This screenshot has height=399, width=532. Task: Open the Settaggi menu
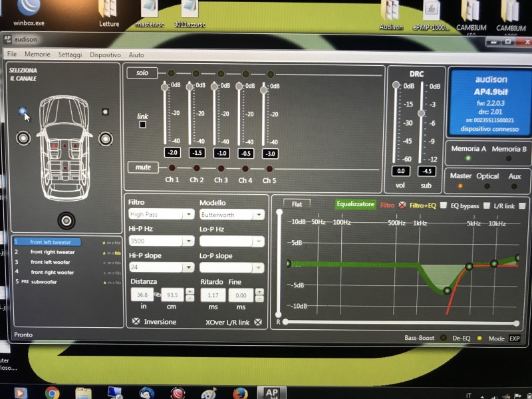(x=70, y=55)
